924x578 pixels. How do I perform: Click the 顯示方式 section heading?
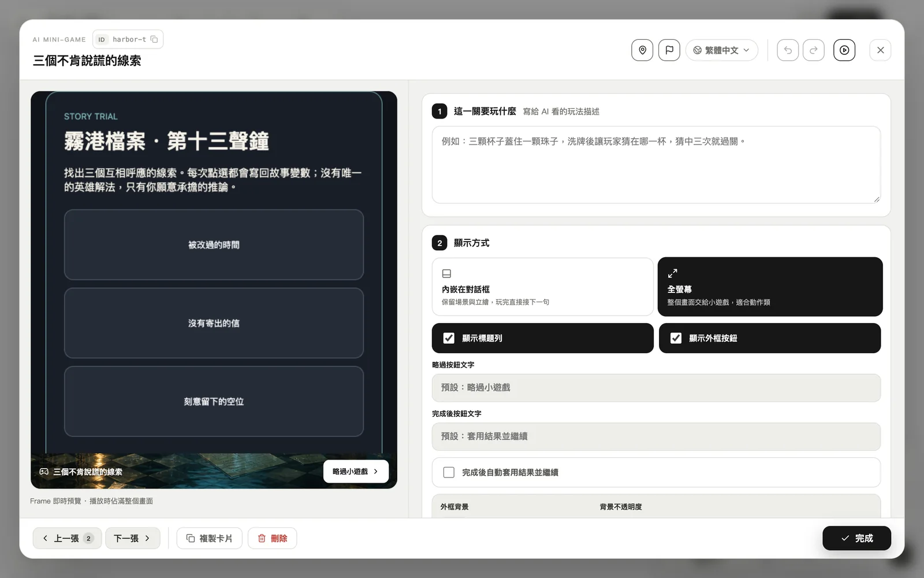pyautogui.click(x=471, y=243)
